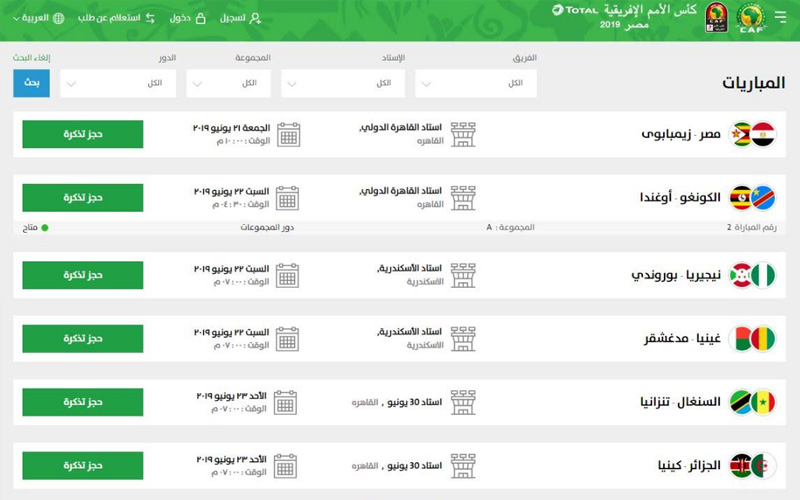This screenshot has width=800, height=500.
Task: Open استعلام عن طلب order inquiry
Action: click(x=113, y=18)
